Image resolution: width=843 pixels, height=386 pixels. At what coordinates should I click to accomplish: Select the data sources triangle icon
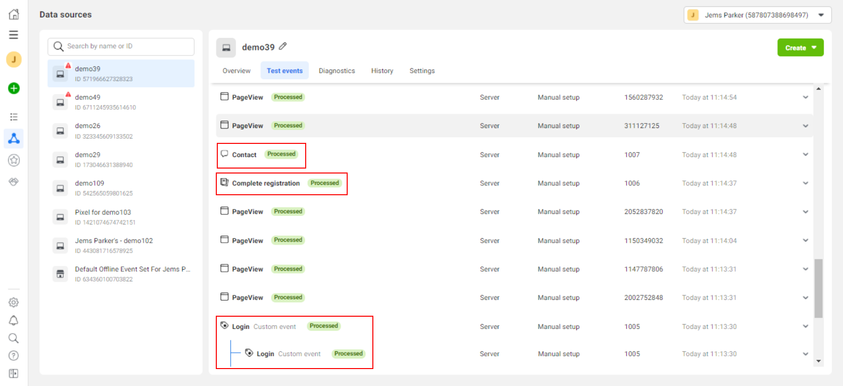(14, 139)
